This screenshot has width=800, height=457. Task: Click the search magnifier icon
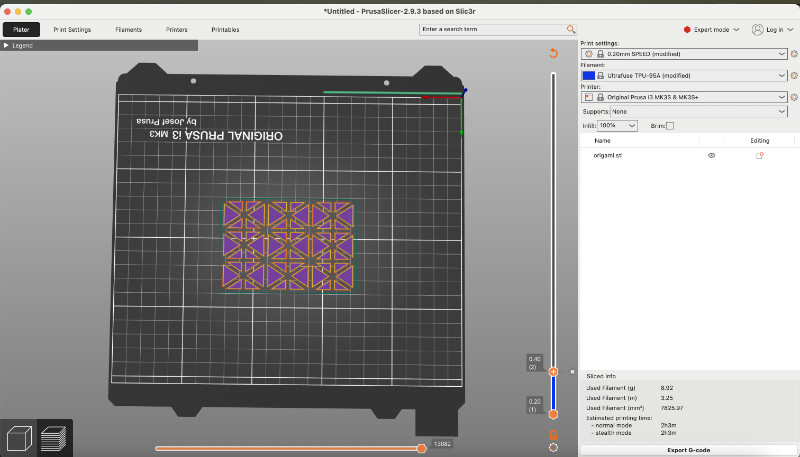[571, 30]
